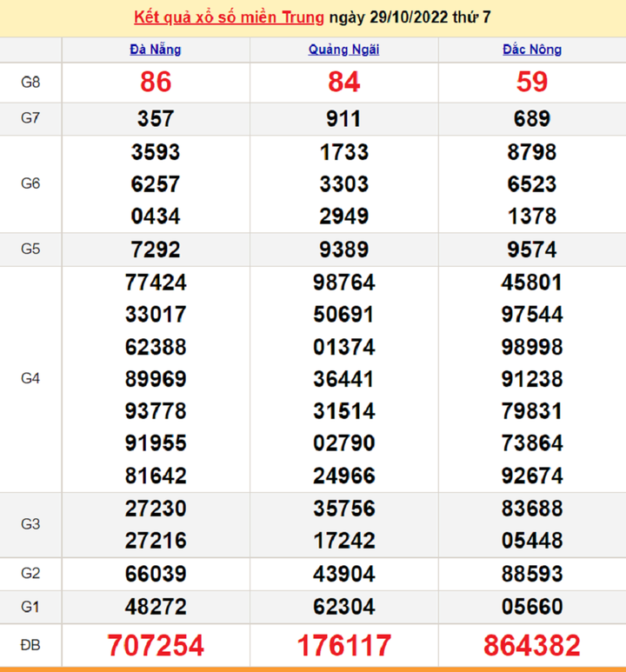
Task: Select G3 result 83688 in Đắc Nông column
Action: pyautogui.click(x=531, y=509)
